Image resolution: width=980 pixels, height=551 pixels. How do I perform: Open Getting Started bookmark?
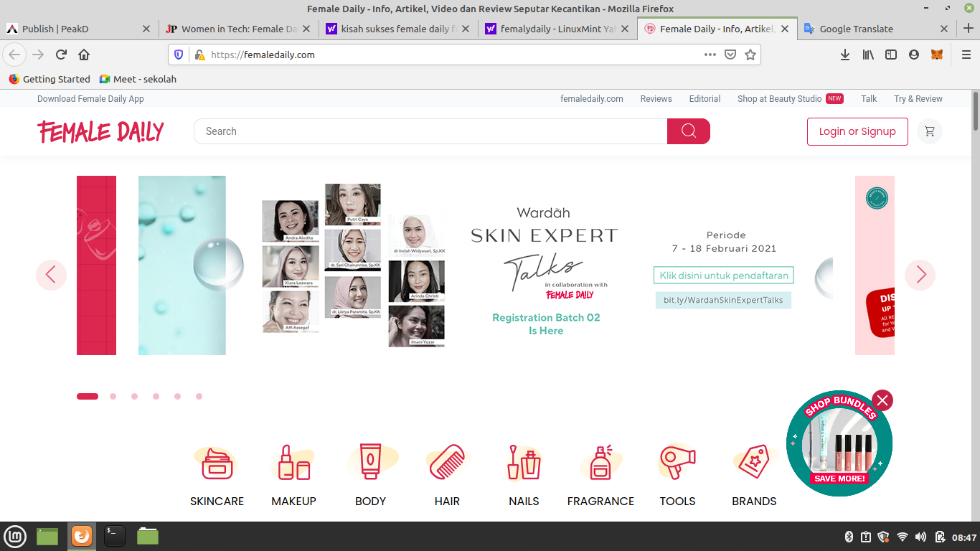coord(50,79)
